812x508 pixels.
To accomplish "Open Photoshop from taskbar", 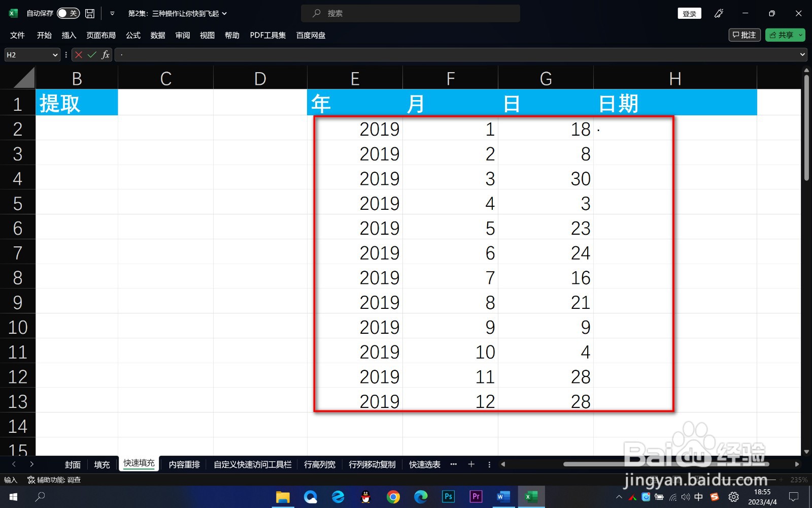I will pyautogui.click(x=448, y=497).
